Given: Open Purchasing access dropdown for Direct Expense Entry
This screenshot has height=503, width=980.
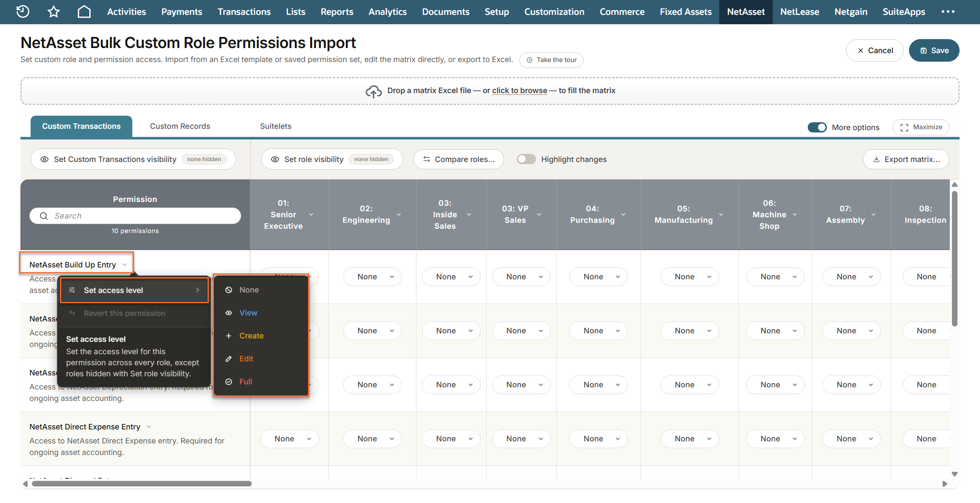Looking at the screenshot, I should 598,439.
